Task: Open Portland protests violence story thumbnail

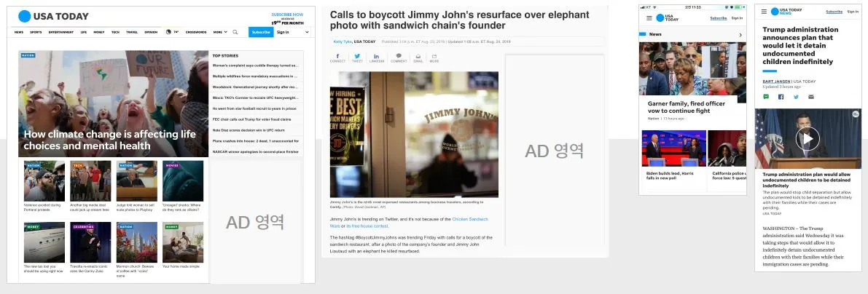Action: coord(44,181)
